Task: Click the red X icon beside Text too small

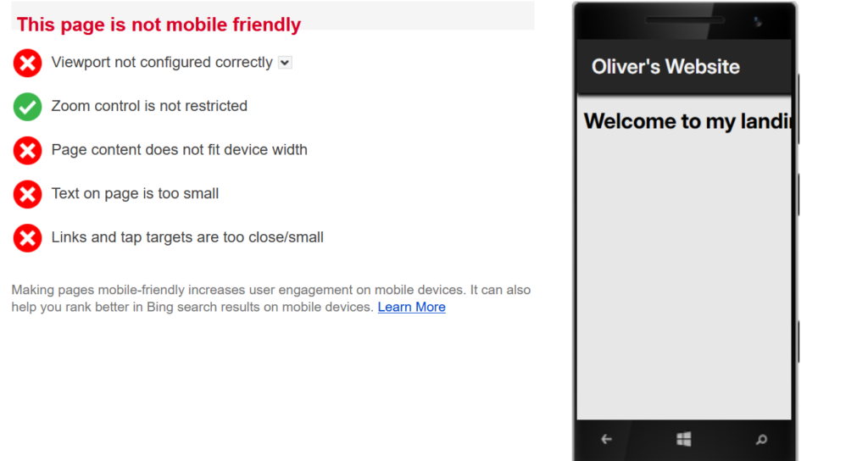Action: tap(27, 194)
